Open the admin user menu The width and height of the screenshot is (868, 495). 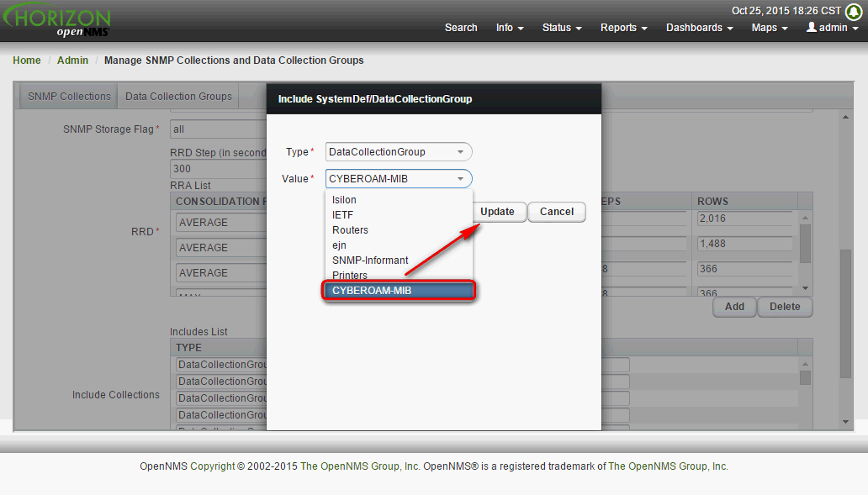(x=832, y=28)
